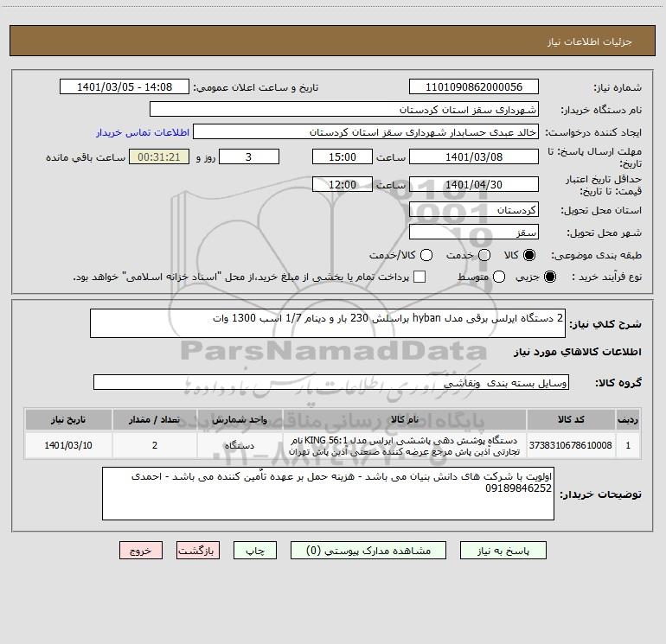Click مشاهده مدارک پیوستی (0) button
666x644 pixels.
click(x=368, y=551)
